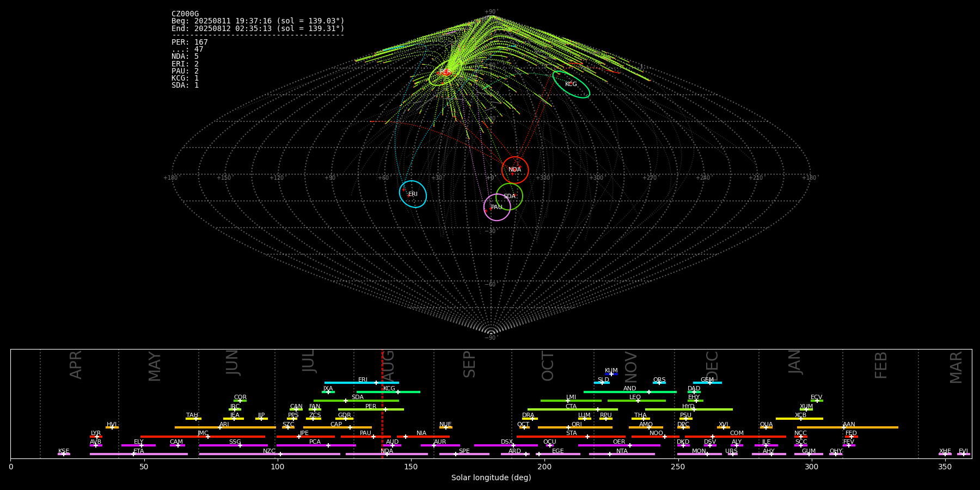Image resolution: width=980 pixels, height=490 pixels.
Task: Select the red NDA radiant circle
Action: 515,170
